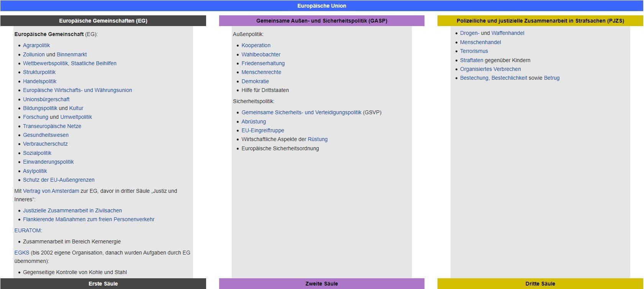Image resolution: width=644 pixels, height=289 pixels.
Task: Open the Sozialpolitik link
Action: (x=37, y=153)
